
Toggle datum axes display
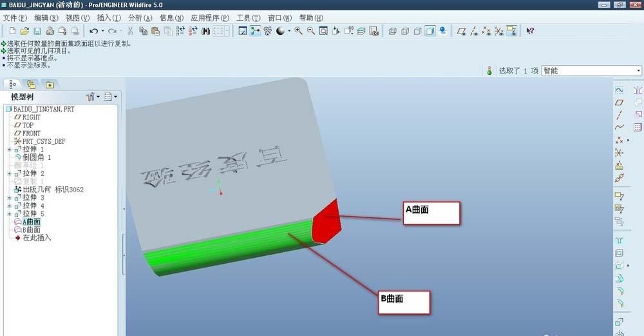[x=474, y=31]
